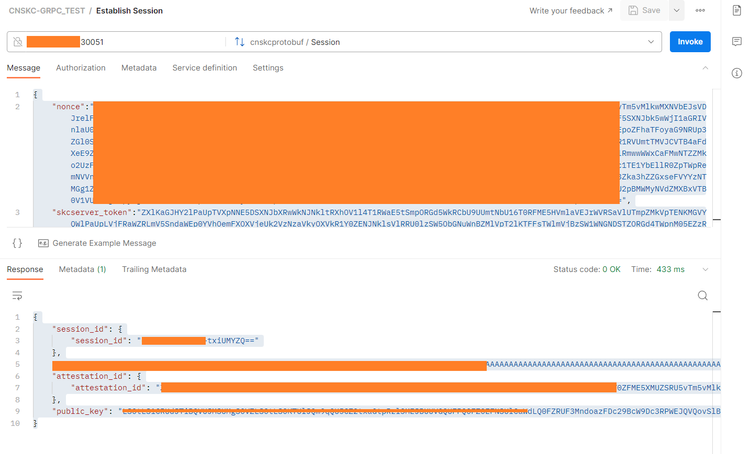This screenshot has height=454, width=750.
Task: Open the Service definition tab
Action: (204, 68)
